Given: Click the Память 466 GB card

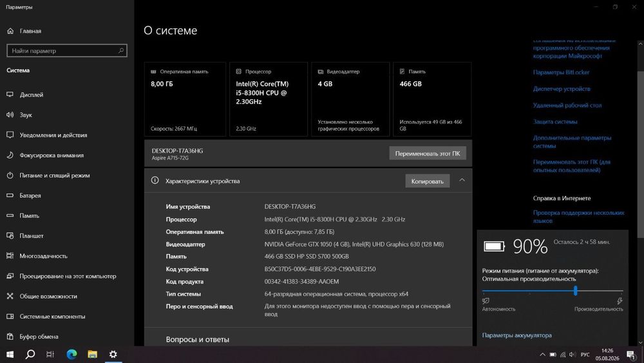Looking at the screenshot, I should [x=432, y=99].
